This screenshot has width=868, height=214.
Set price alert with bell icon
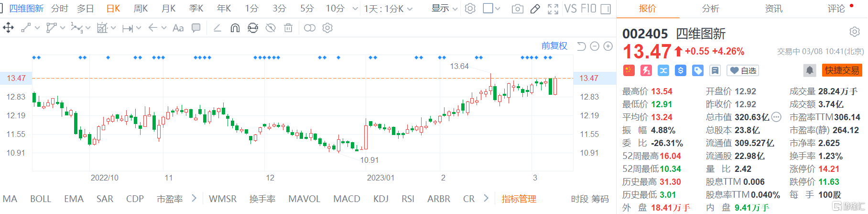tap(809, 70)
